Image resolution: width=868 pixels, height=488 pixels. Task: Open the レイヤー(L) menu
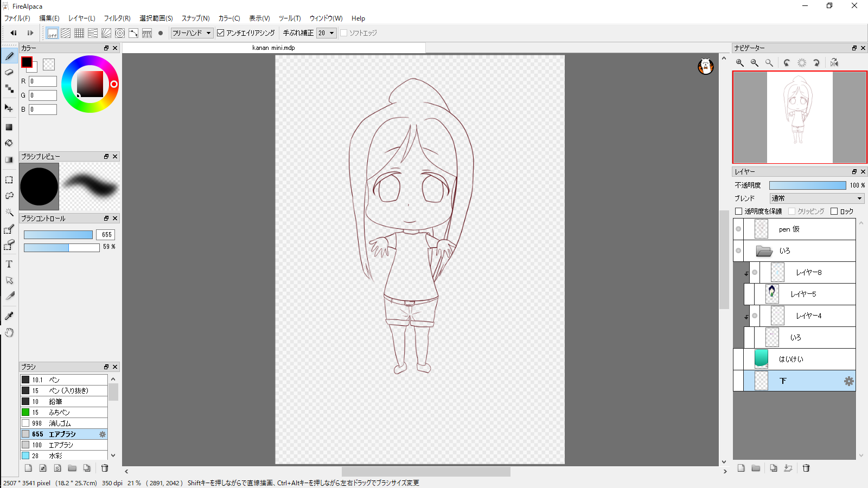click(82, 18)
